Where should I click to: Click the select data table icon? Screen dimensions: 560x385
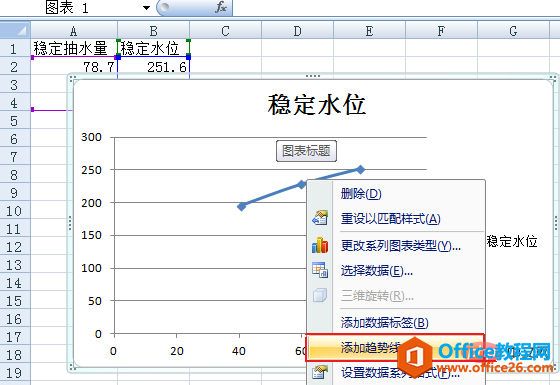click(x=320, y=270)
